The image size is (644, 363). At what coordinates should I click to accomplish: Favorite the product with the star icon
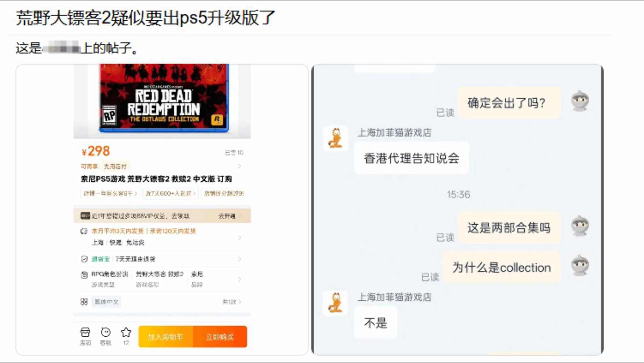pyautogui.click(x=126, y=332)
